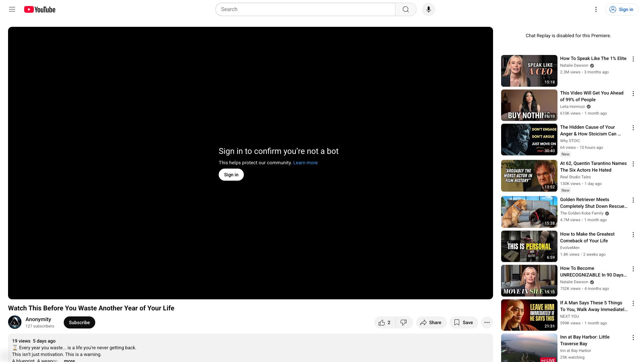Click Leila Hormozi channel name

[572, 107]
